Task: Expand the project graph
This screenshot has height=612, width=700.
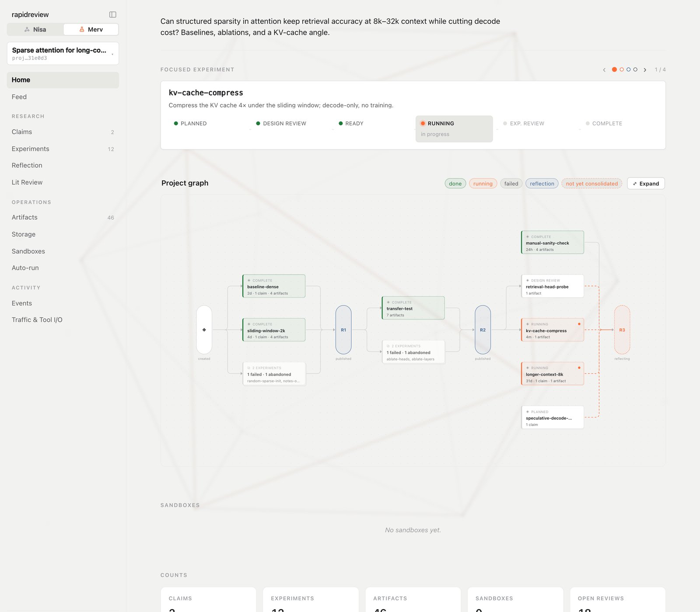Action: [646, 184]
